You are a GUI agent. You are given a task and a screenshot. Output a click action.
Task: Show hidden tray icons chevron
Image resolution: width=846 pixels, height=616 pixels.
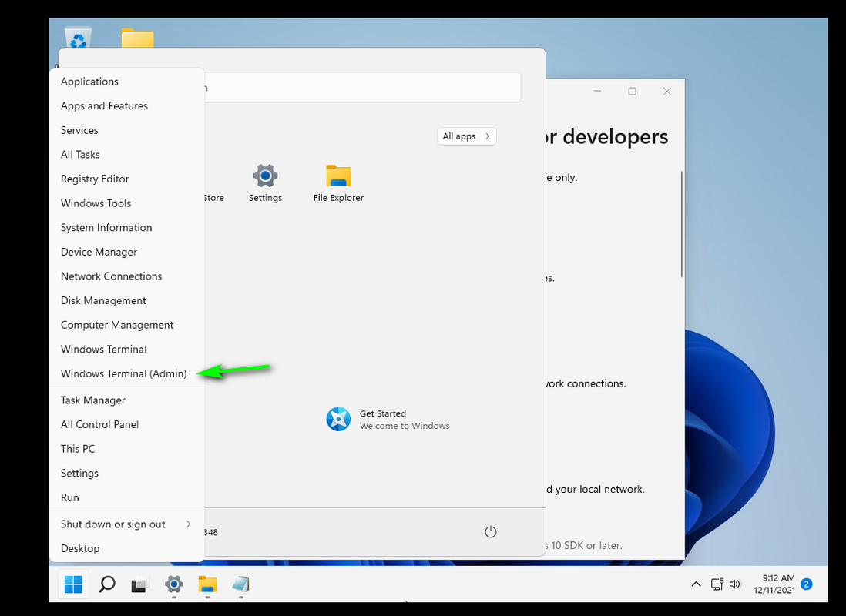coord(696,584)
